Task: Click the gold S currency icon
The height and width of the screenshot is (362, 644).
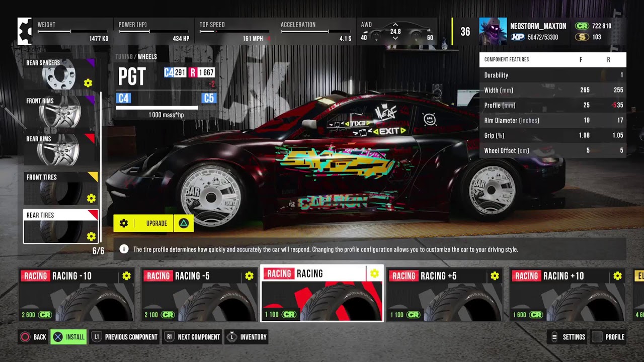Action: click(x=582, y=37)
